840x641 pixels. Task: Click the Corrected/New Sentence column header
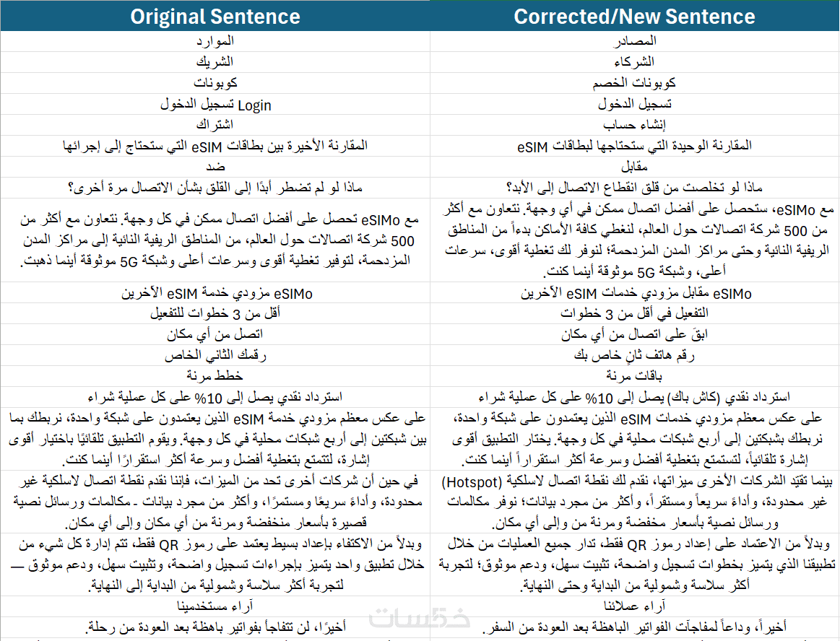click(635, 16)
